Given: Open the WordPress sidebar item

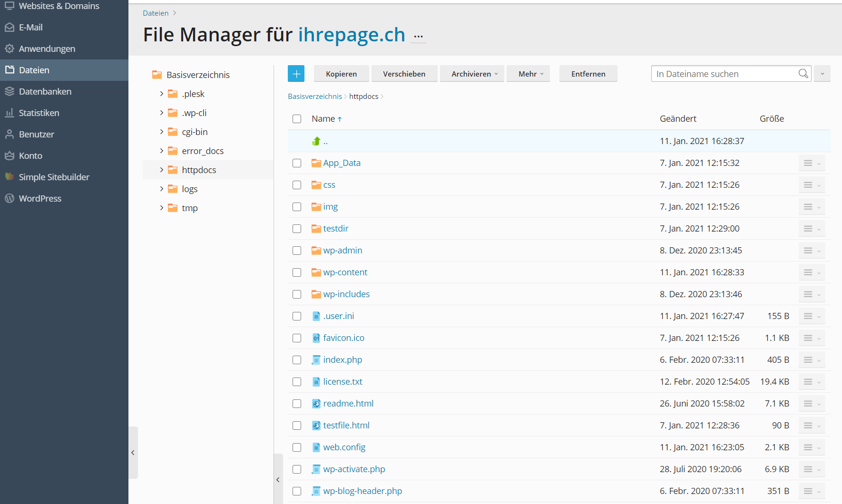Looking at the screenshot, I should 40,198.
